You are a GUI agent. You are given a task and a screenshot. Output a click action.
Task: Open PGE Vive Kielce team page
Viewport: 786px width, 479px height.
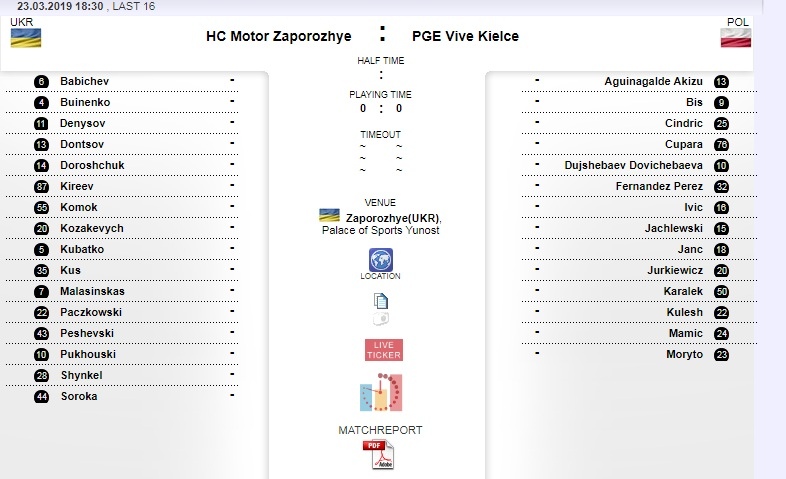coord(465,36)
